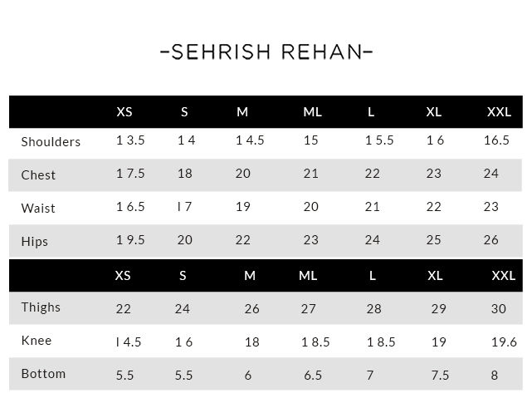Click the Bottom XXL value 8
532x398 pixels.
pos(495,375)
